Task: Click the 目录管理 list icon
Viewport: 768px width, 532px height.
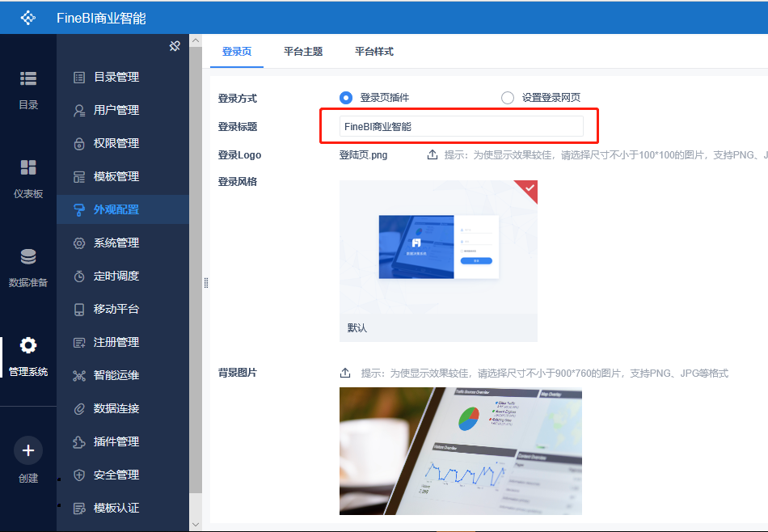Action: [79, 78]
